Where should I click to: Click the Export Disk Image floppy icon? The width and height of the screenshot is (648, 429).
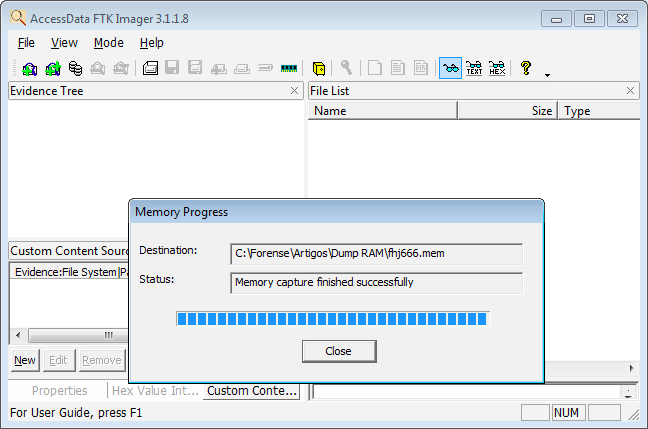click(172, 67)
